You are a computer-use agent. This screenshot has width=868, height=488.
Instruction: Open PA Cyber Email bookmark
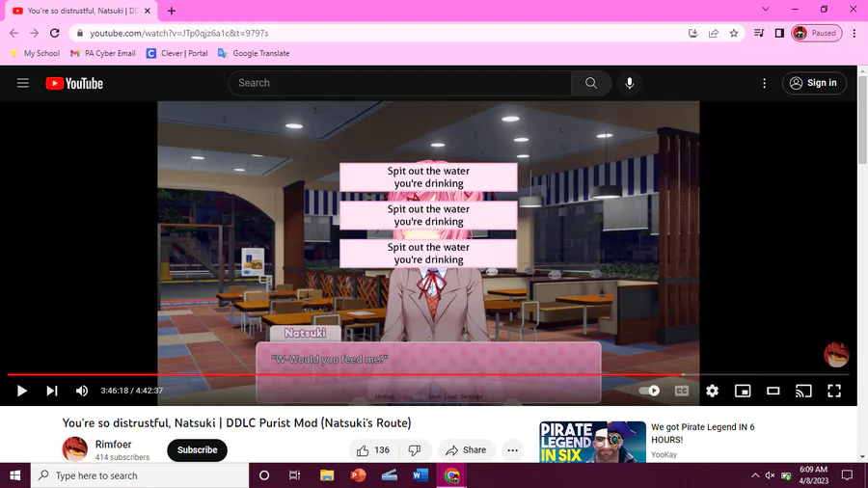[x=103, y=53]
